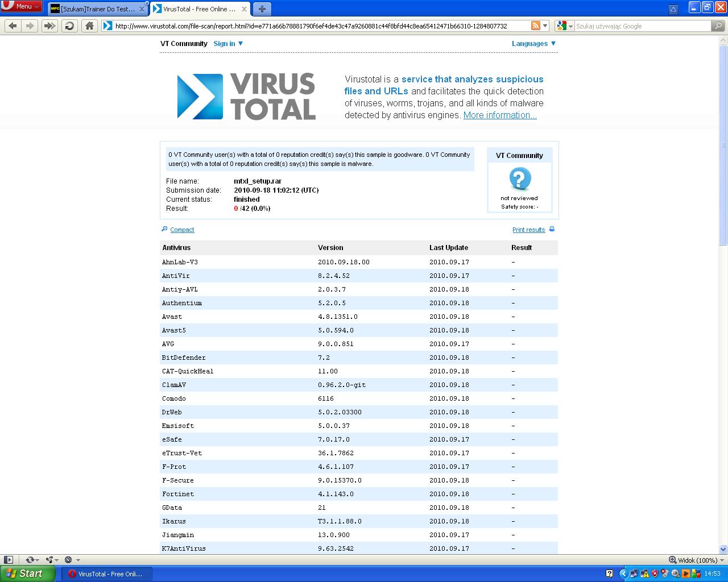
Task: Select the file name mtxl_setup.rar
Action: coord(258,181)
